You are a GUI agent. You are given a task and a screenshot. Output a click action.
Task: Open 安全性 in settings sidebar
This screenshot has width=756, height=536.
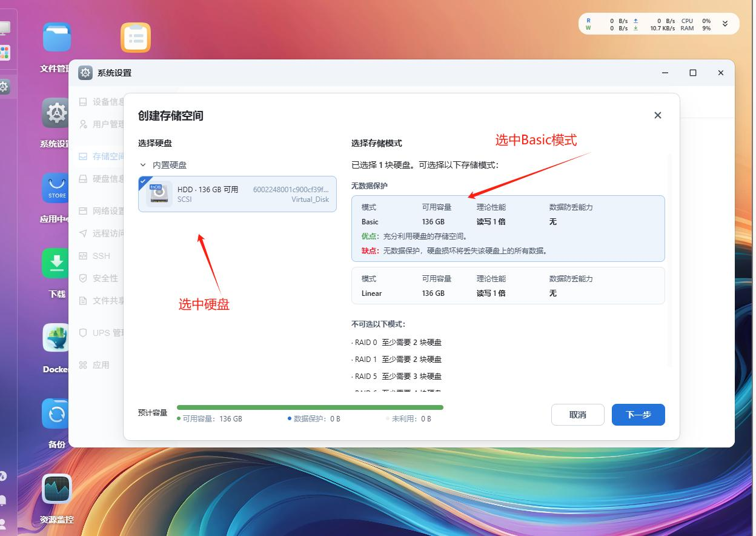pyautogui.click(x=98, y=278)
